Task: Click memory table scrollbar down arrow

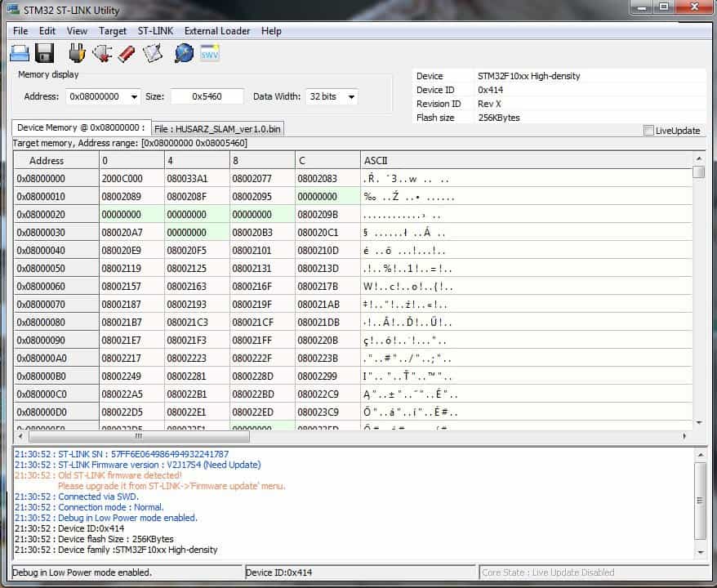Action: point(698,423)
